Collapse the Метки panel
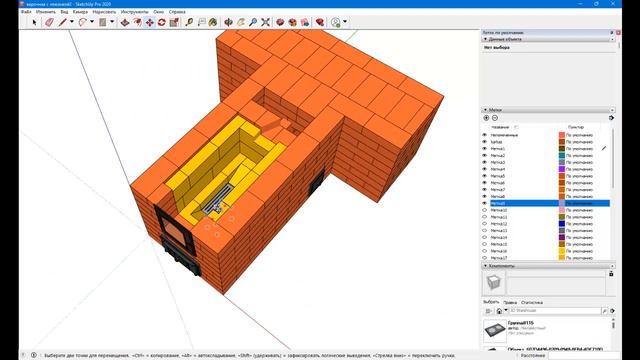Image resolution: width=640 pixels, height=360 pixels. pos(485,110)
